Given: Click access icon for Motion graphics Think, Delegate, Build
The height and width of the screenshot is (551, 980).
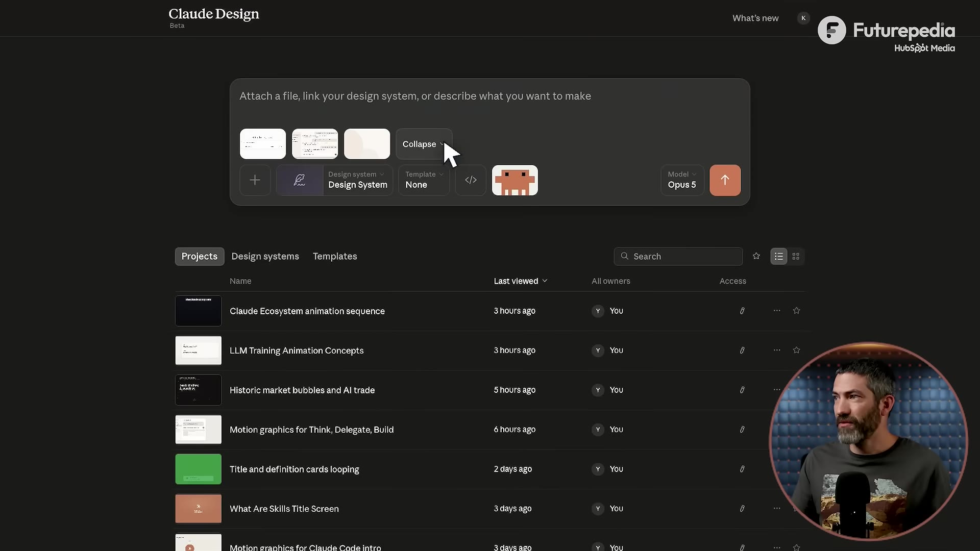Looking at the screenshot, I should coord(742,430).
